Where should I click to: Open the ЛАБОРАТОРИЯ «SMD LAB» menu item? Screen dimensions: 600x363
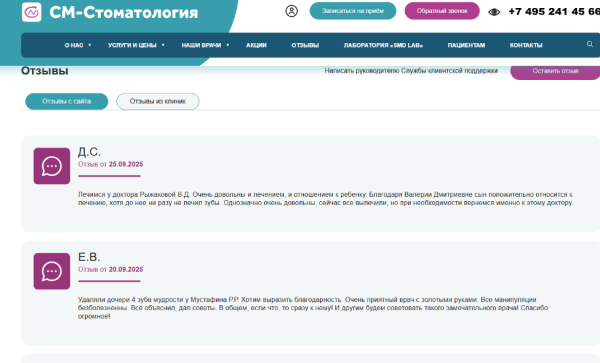tap(383, 45)
